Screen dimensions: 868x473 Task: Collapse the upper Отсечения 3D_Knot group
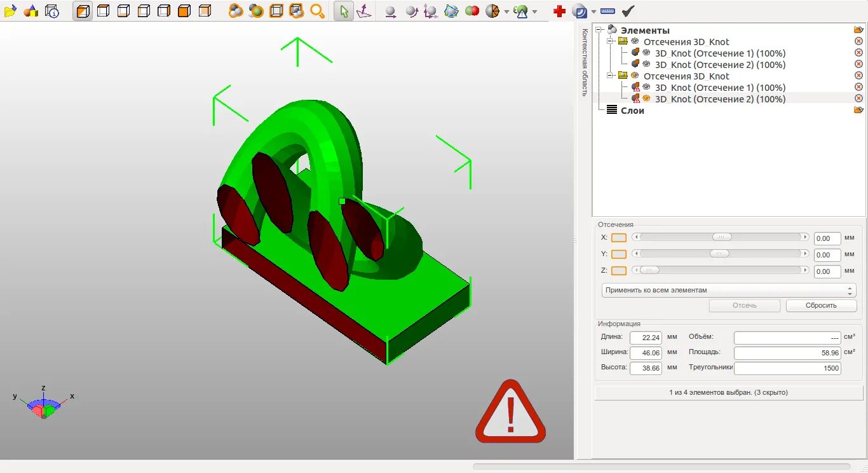coord(611,41)
